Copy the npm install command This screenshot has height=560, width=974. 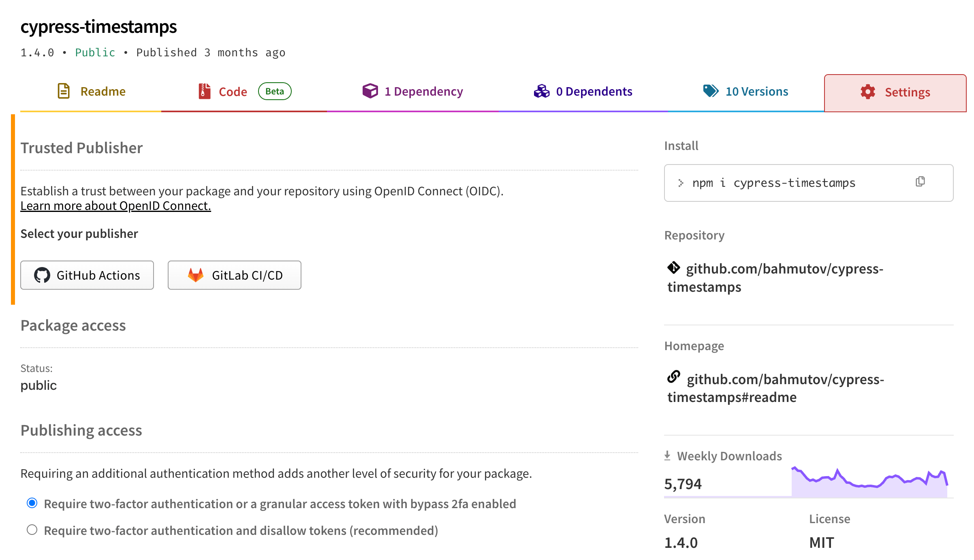920,182
